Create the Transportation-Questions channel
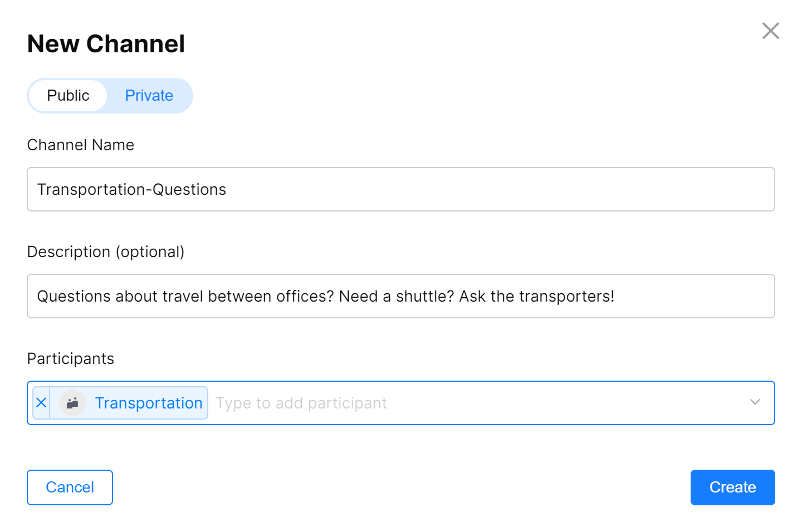Image resolution: width=802 pixels, height=532 pixels. [x=732, y=487]
